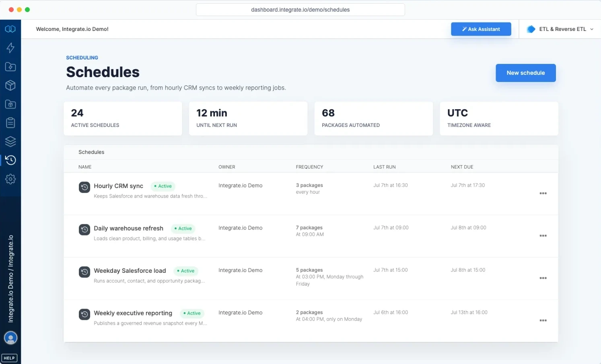Open the folder with bolt sidebar icon
601x364 pixels.
point(10,67)
